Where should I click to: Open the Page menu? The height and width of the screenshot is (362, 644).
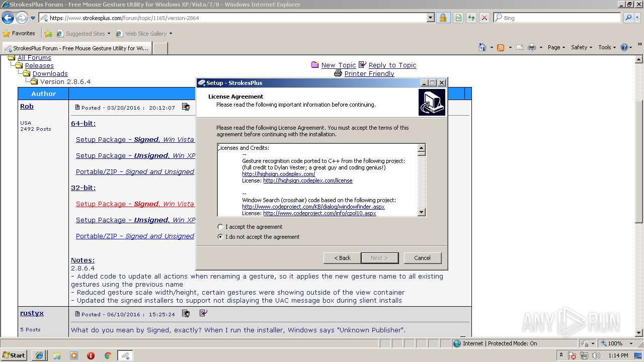pyautogui.click(x=556, y=47)
